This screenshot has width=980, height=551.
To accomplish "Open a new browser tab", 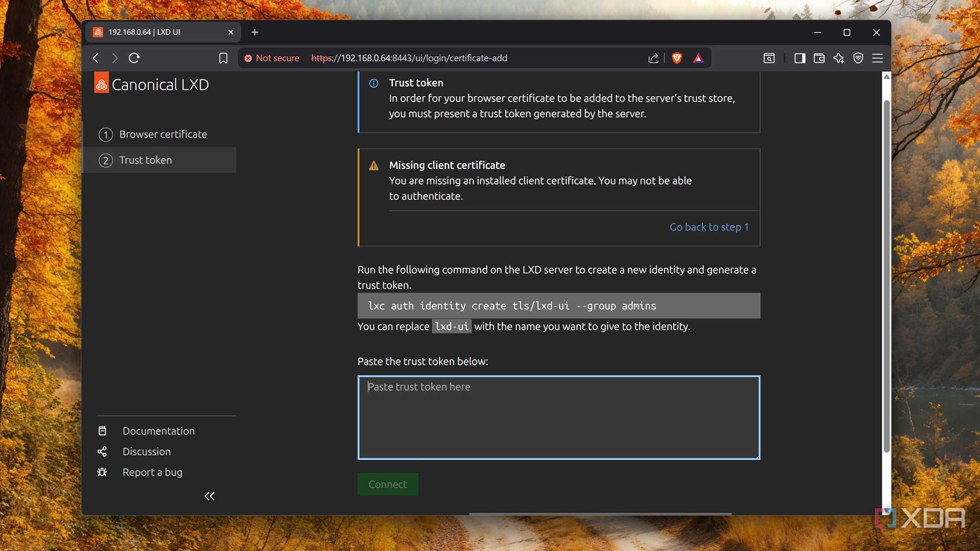I will pyautogui.click(x=255, y=32).
